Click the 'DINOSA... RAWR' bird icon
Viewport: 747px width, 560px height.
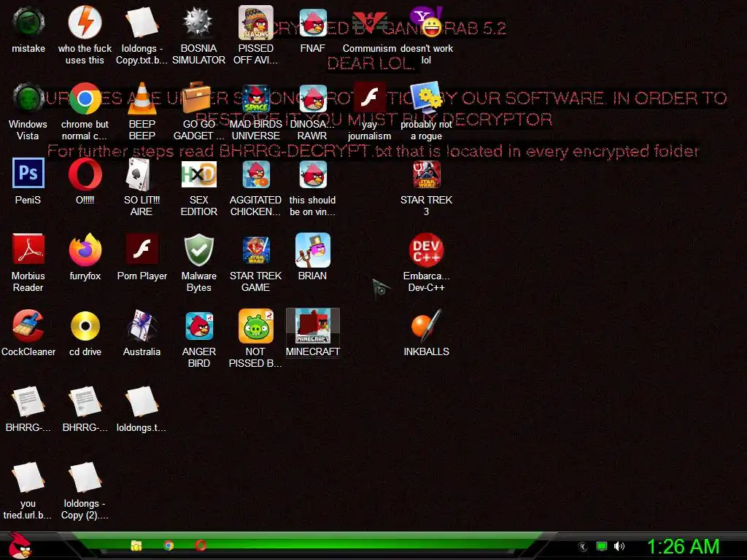point(313,98)
